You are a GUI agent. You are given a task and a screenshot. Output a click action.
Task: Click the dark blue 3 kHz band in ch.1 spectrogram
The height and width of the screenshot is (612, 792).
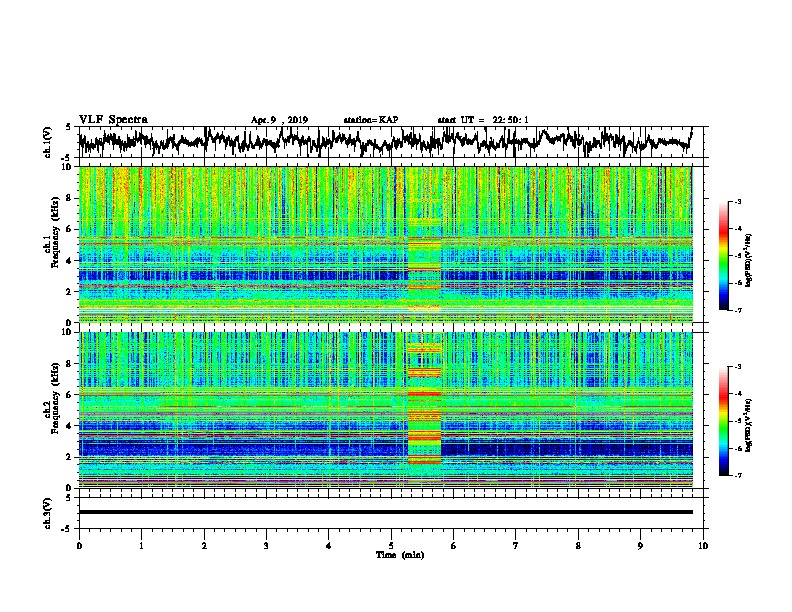coord(386,276)
